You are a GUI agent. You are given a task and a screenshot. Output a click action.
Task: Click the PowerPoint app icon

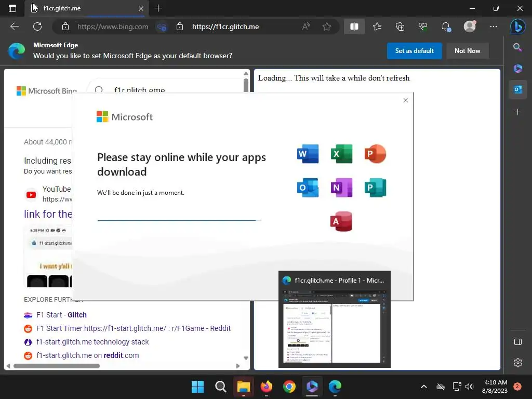(375, 154)
